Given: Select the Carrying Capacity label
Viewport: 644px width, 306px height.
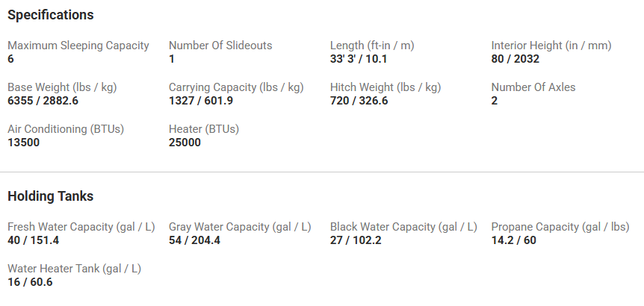Looking at the screenshot, I should (x=236, y=87).
